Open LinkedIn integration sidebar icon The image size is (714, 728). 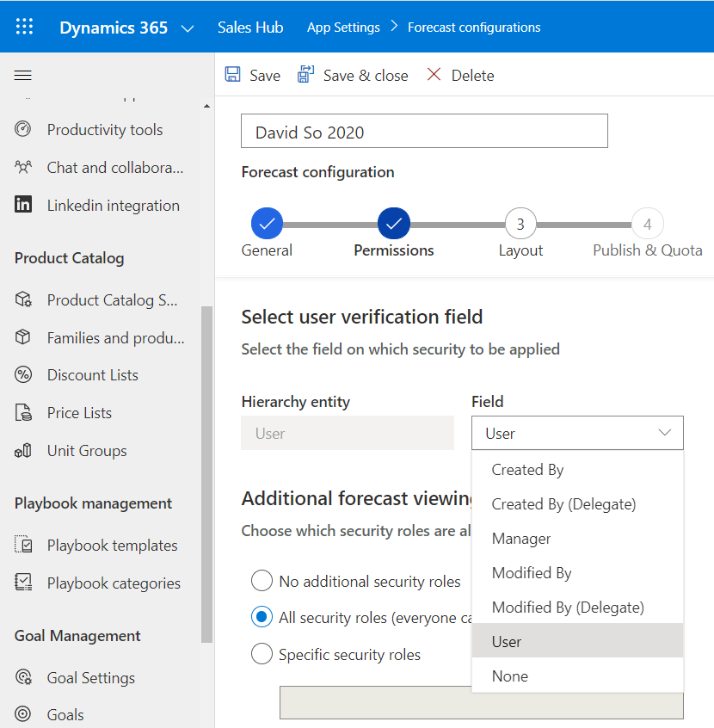(23, 205)
